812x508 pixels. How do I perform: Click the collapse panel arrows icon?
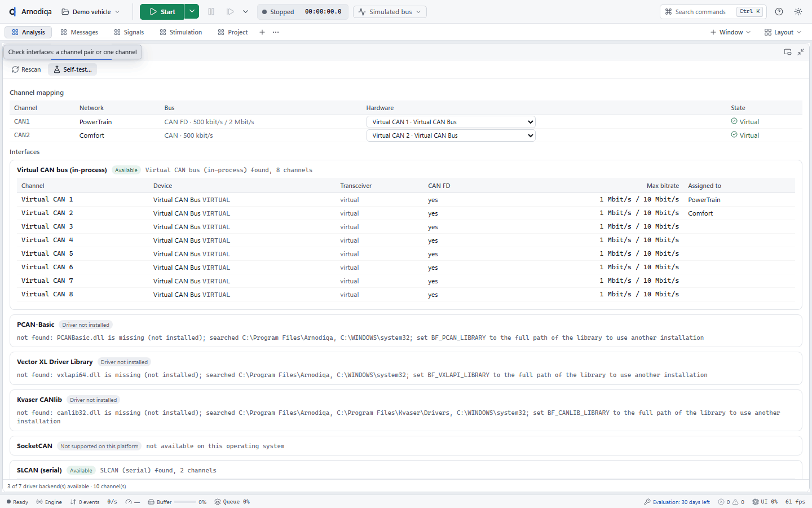click(x=801, y=52)
